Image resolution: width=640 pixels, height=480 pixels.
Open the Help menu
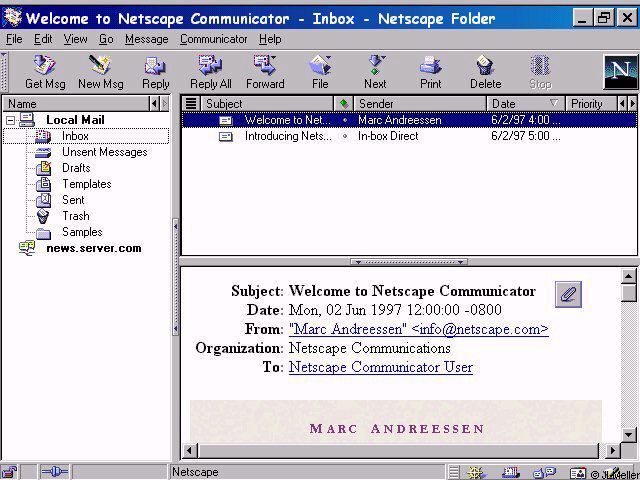270,39
